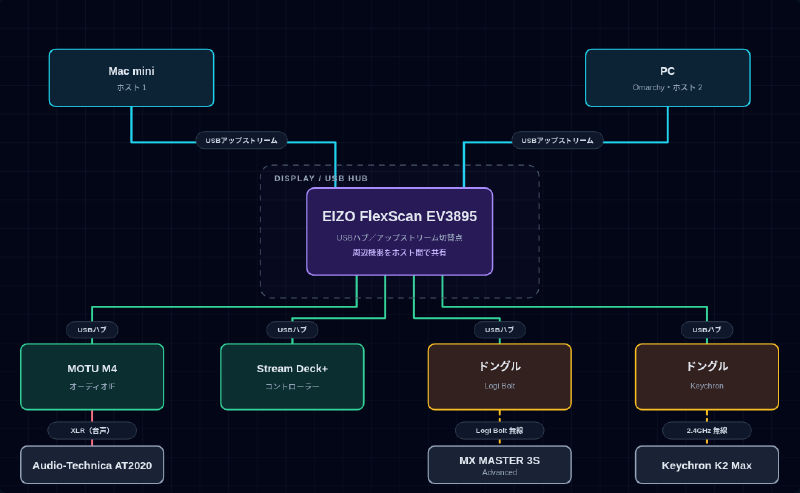This screenshot has width=800, height=493.
Task: Select the Audio-Technica AT2020 node
Action: coord(92,465)
